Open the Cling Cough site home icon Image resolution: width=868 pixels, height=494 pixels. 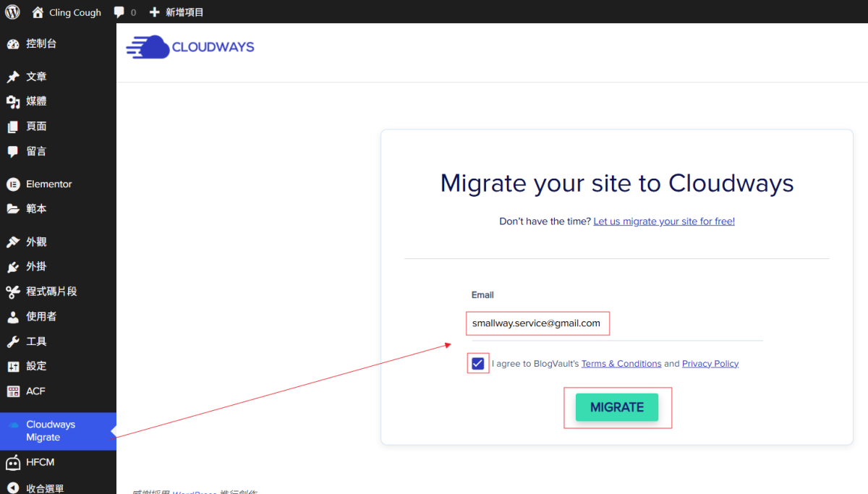tap(38, 12)
